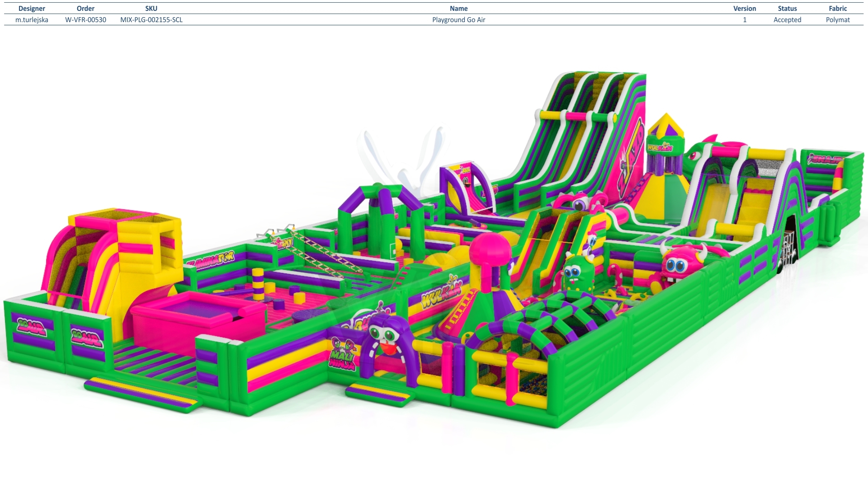Click the Accepted status value

(x=787, y=20)
